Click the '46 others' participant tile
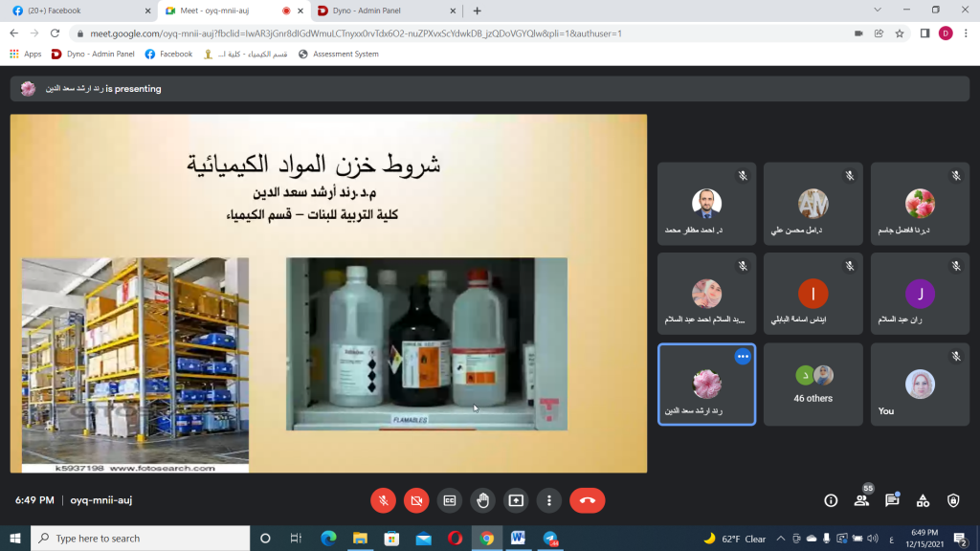 (813, 385)
